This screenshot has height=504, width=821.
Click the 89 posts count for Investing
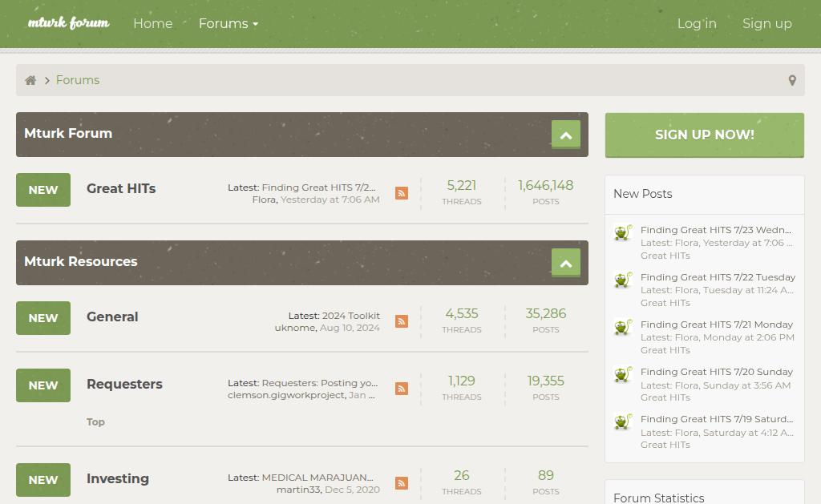[x=545, y=475]
